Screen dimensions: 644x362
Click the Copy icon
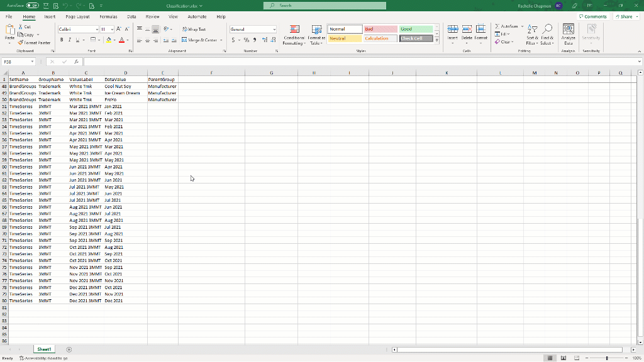21,35
